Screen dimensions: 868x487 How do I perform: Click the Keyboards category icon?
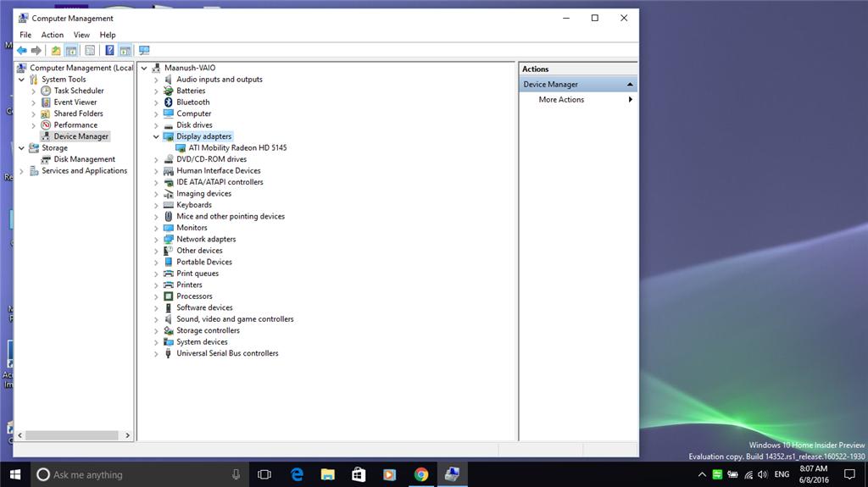click(x=169, y=205)
